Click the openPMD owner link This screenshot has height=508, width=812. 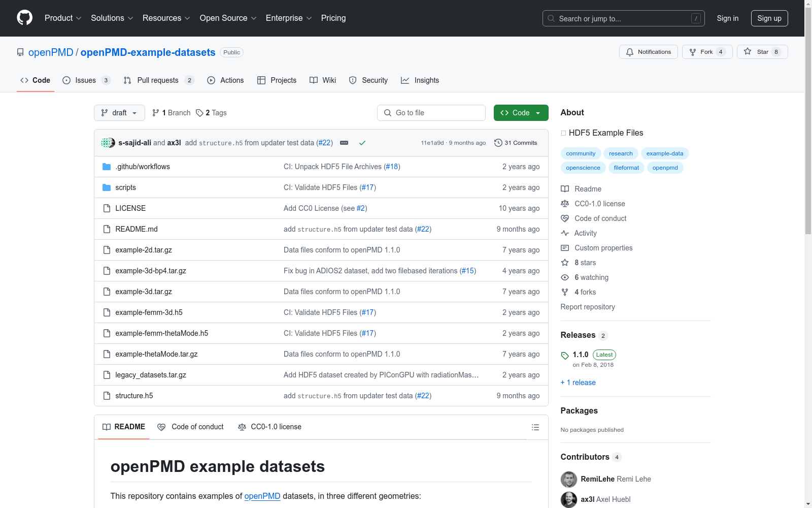point(51,52)
